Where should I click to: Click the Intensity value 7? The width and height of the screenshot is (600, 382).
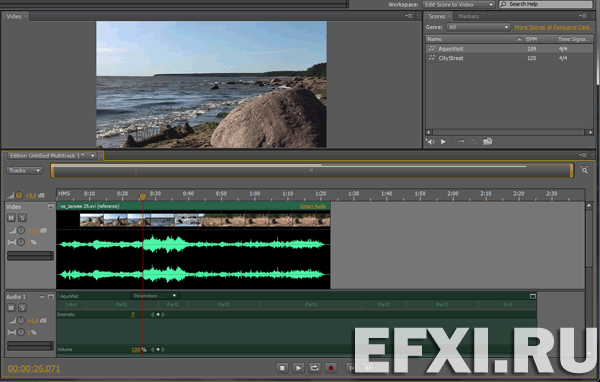(133, 315)
